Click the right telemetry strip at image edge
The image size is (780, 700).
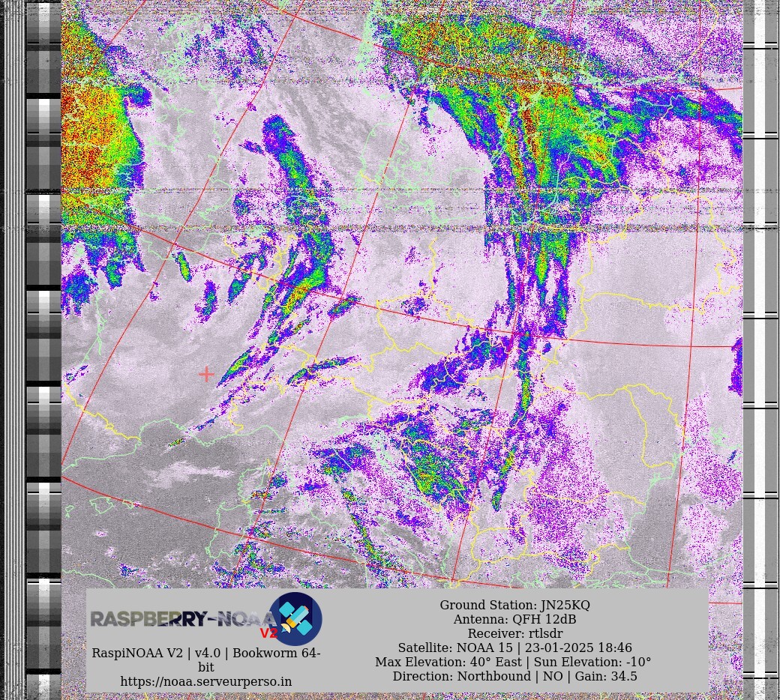tap(760, 337)
